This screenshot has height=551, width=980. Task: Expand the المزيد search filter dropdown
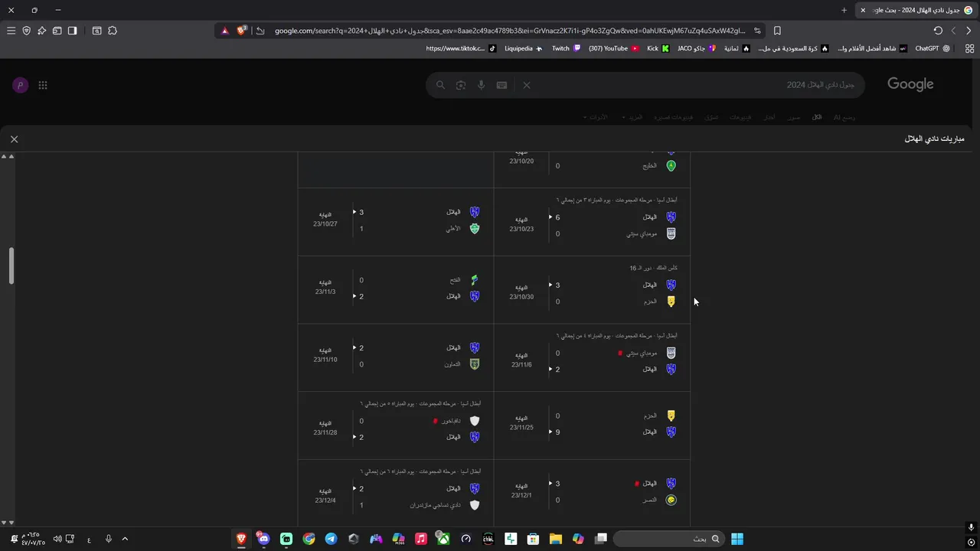(x=632, y=117)
